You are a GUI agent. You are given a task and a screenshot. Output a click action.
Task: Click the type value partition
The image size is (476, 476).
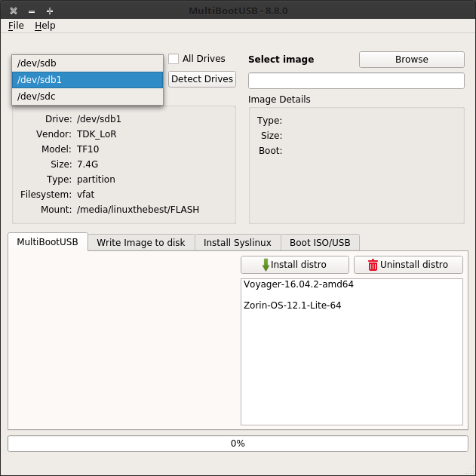pos(96,180)
